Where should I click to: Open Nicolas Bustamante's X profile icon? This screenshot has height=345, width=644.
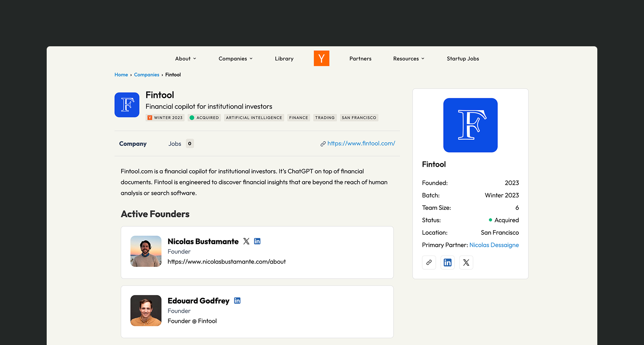(x=246, y=241)
